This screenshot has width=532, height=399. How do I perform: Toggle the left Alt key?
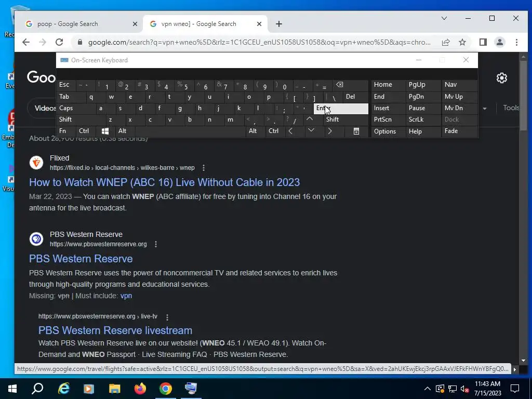pos(126,131)
